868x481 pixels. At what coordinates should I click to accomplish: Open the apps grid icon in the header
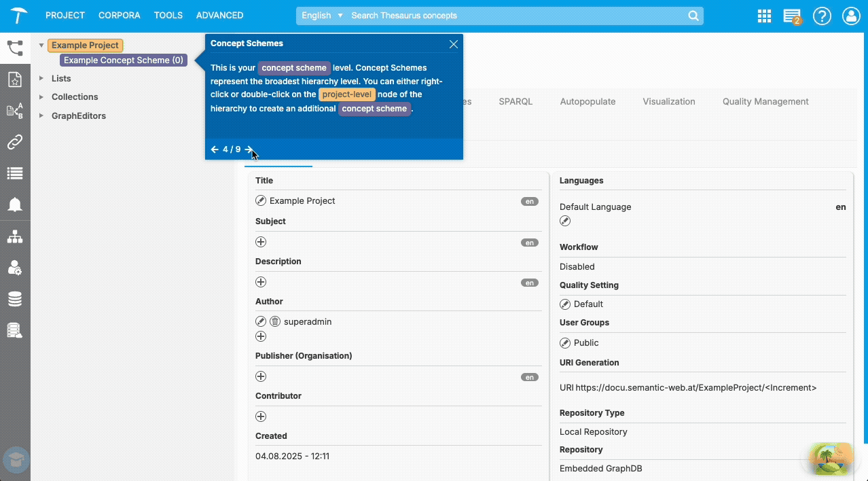[763, 15]
